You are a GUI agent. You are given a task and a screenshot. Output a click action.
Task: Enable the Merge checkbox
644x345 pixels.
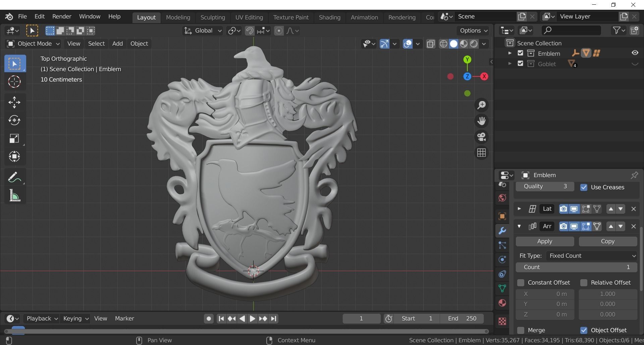point(521,330)
